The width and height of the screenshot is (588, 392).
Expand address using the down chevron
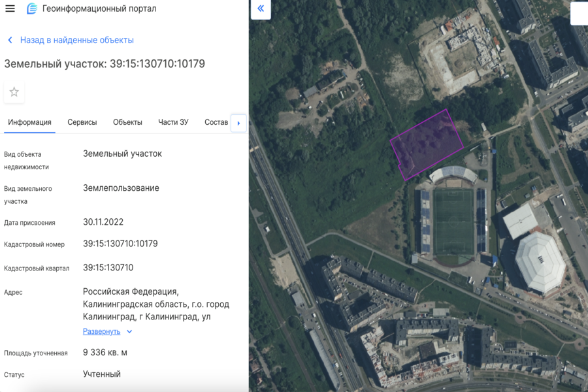pos(129,332)
